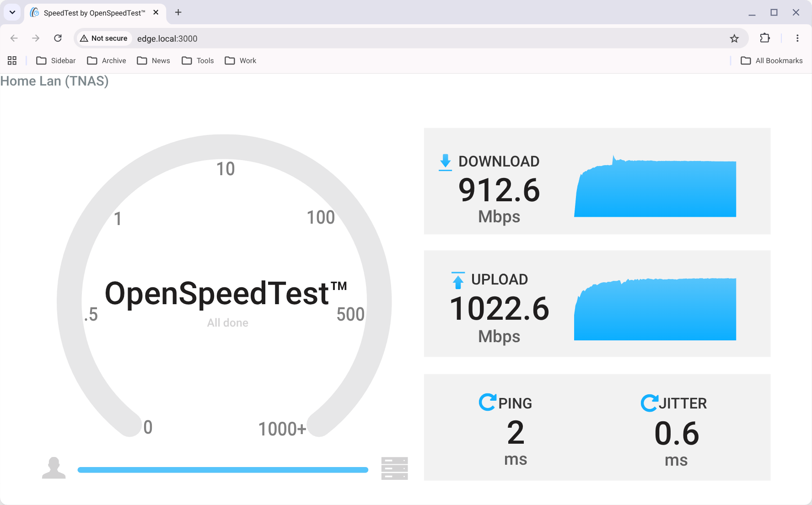This screenshot has width=812, height=505.
Task: Open the Work bookmarks folder
Action: tap(241, 60)
